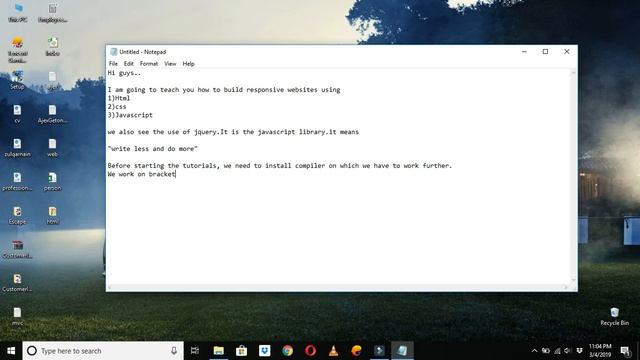
Task: Select the zulqarnain desktop file icon
Action: [17, 147]
